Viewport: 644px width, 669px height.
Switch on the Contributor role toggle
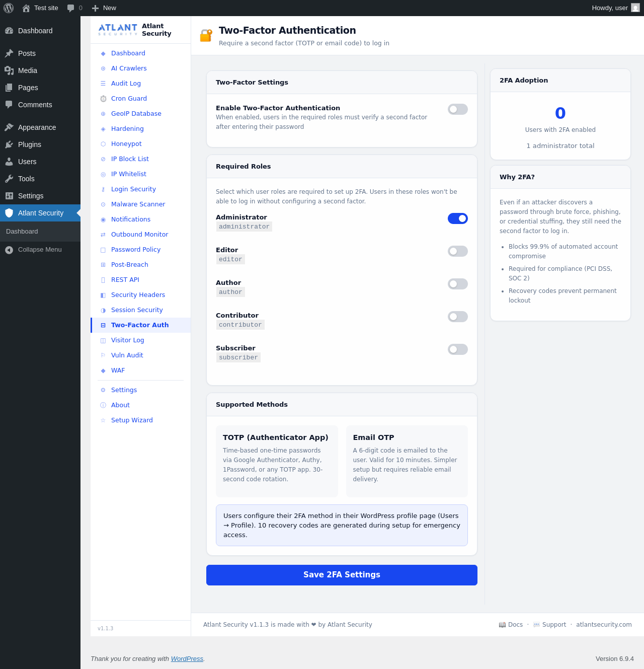click(458, 317)
